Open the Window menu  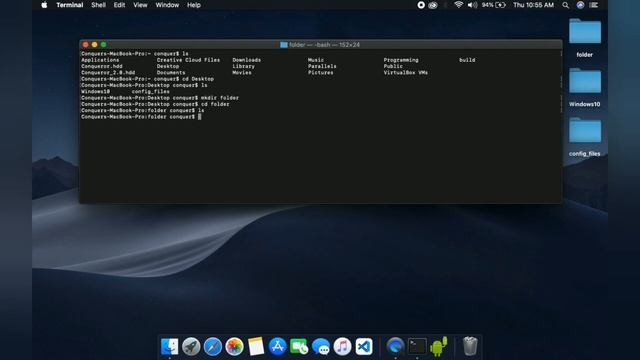point(167,5)
